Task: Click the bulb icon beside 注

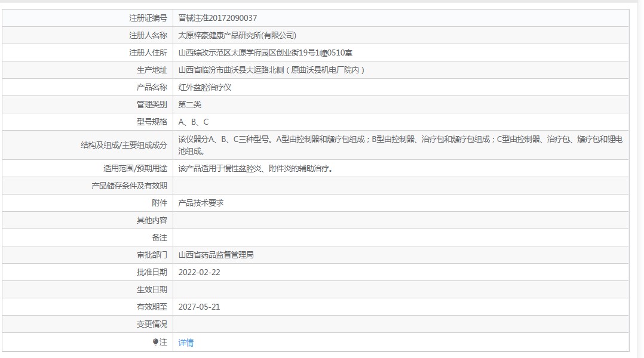Action: click(155, 342)
